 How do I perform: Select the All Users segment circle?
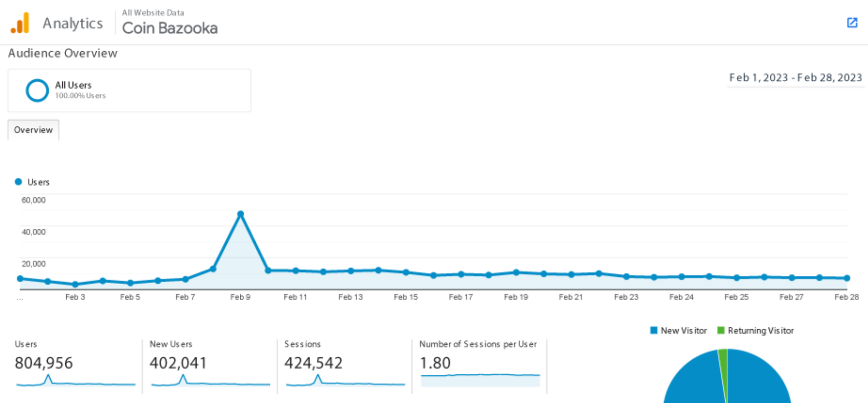click(x=37, y=90)
